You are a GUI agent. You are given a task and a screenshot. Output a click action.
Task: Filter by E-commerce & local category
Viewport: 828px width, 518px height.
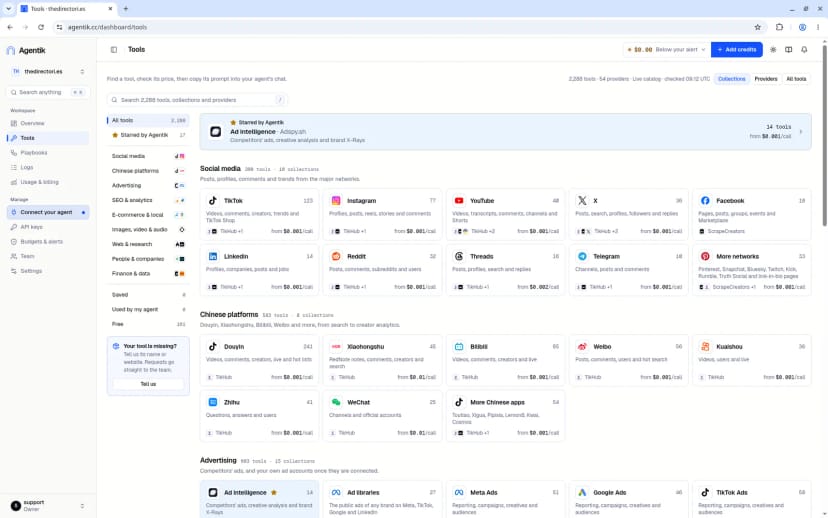[x=148, y=215]
